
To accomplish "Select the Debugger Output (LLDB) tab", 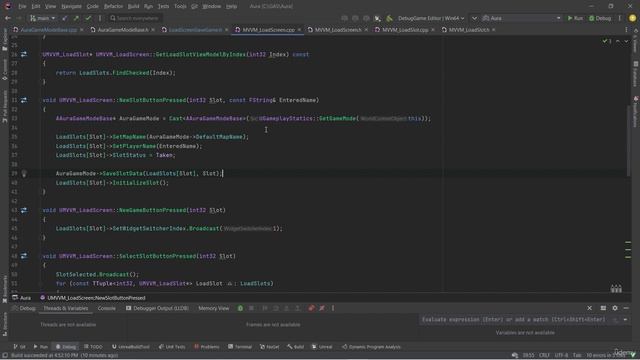I will pos(157,309).
